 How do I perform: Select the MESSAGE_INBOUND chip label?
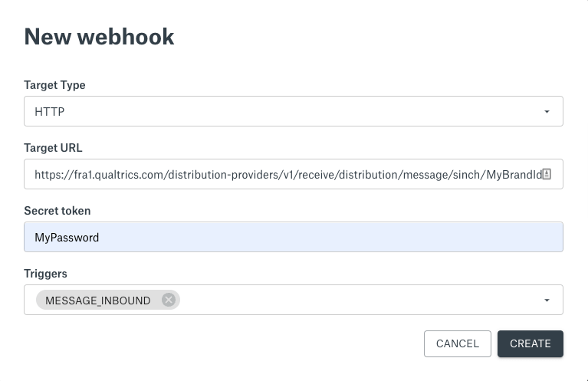pyautogui.click(x=98, y=301)
